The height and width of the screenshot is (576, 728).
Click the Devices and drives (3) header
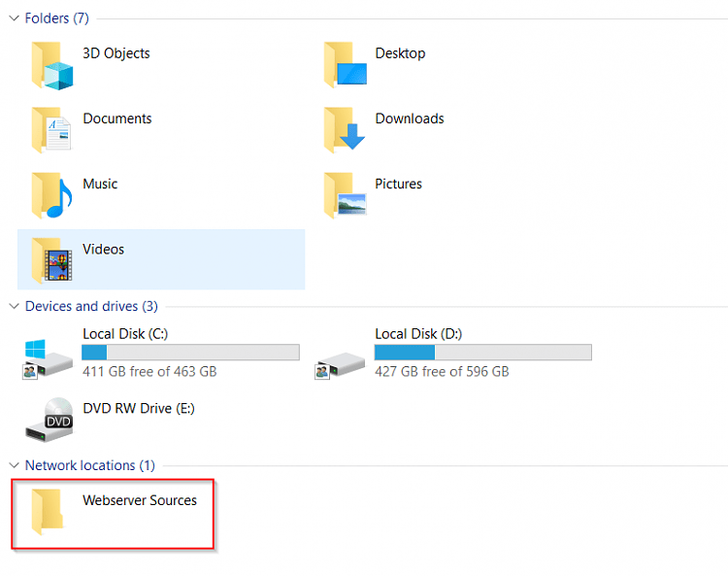coord(91,306)
